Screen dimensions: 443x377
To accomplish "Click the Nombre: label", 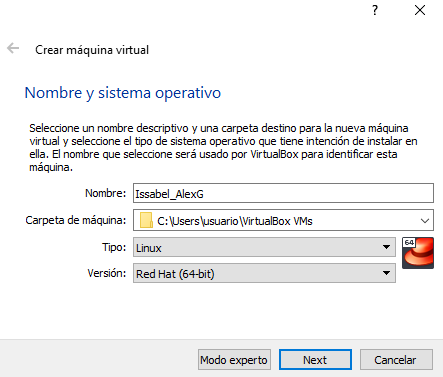I will 106,193.
